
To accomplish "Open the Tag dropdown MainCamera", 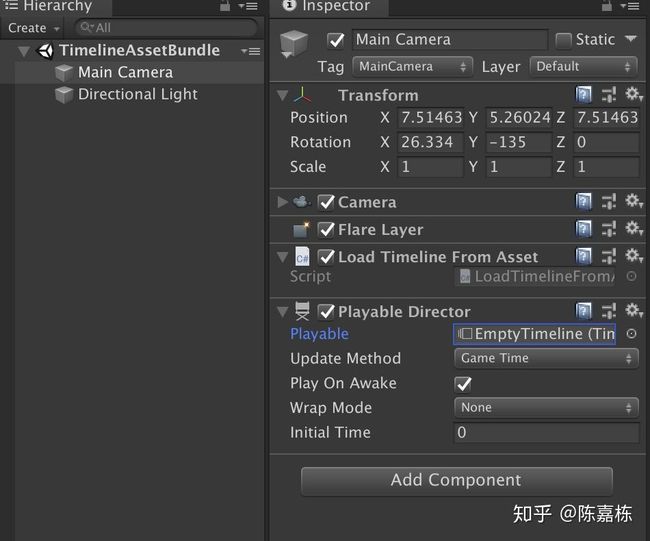I will tap(412, 66).
